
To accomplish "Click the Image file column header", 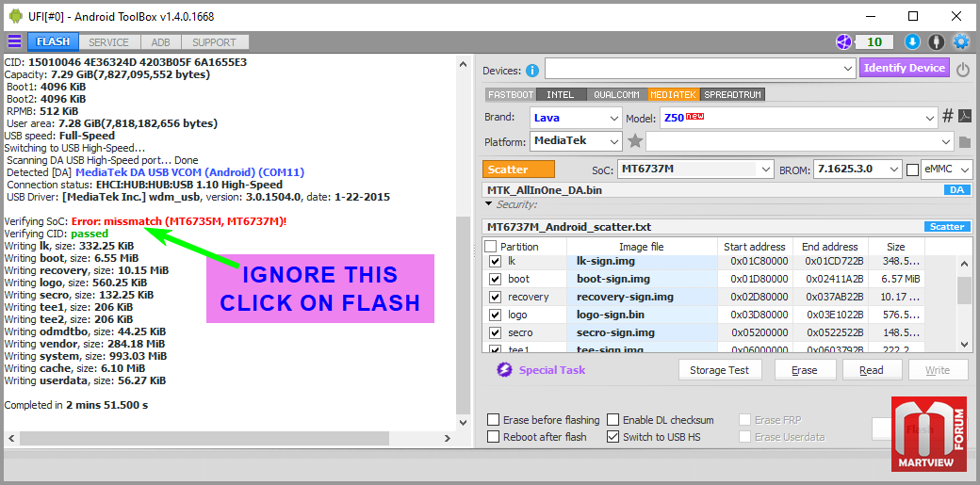I will coord(642,246).
